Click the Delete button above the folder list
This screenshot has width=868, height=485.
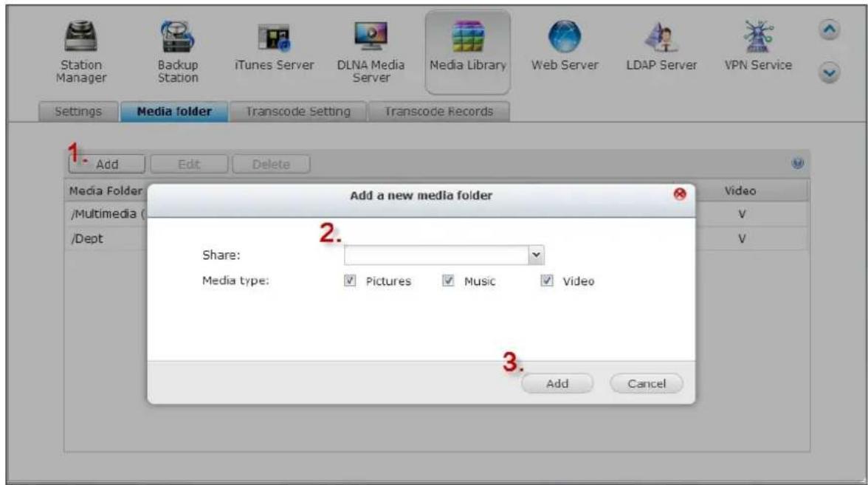point(272,164)
